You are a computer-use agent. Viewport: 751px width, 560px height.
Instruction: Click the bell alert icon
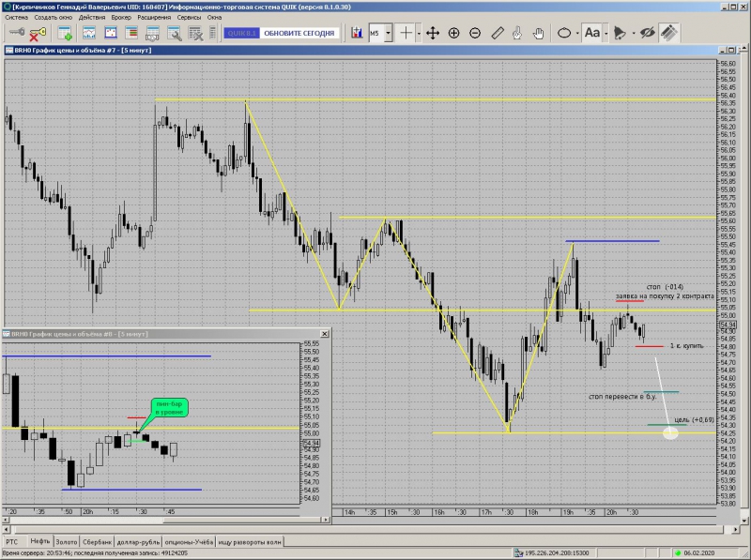(x=620, y=33)
